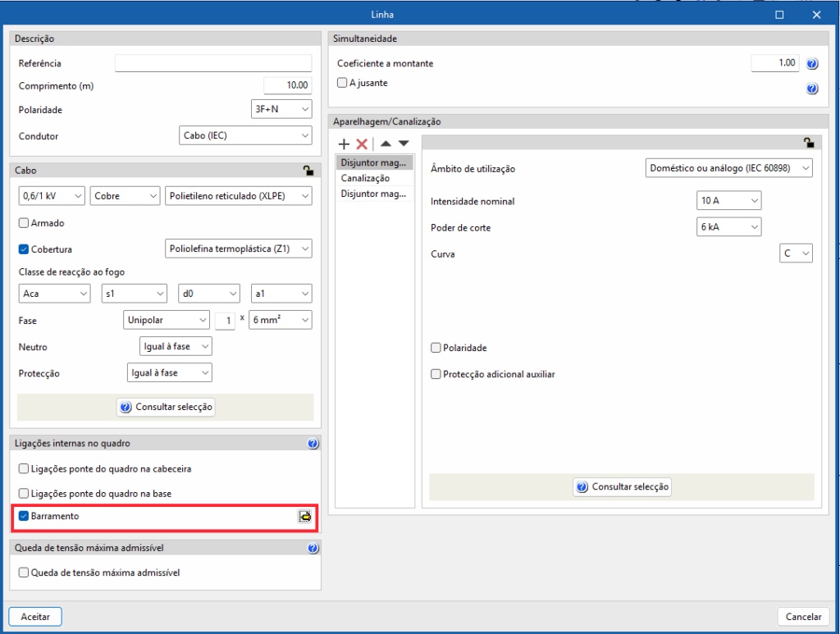The height and width of the screenshot is (634, 840).
Task: Toggle the lock icon in Cabo section header
Action: click(308, 171)
